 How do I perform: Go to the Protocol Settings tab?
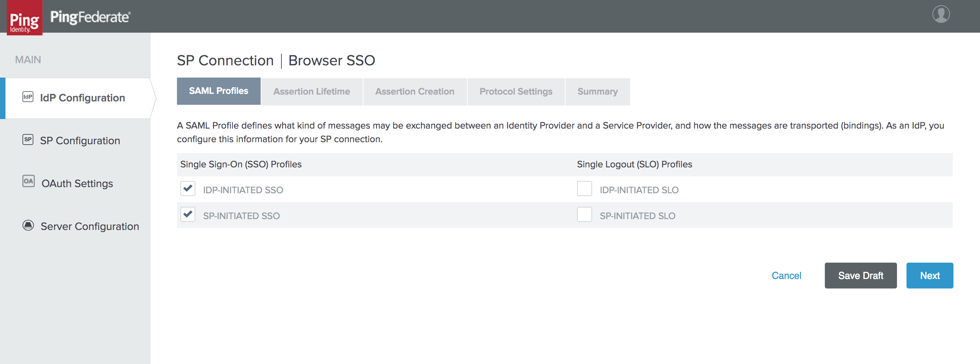[516, 92]
